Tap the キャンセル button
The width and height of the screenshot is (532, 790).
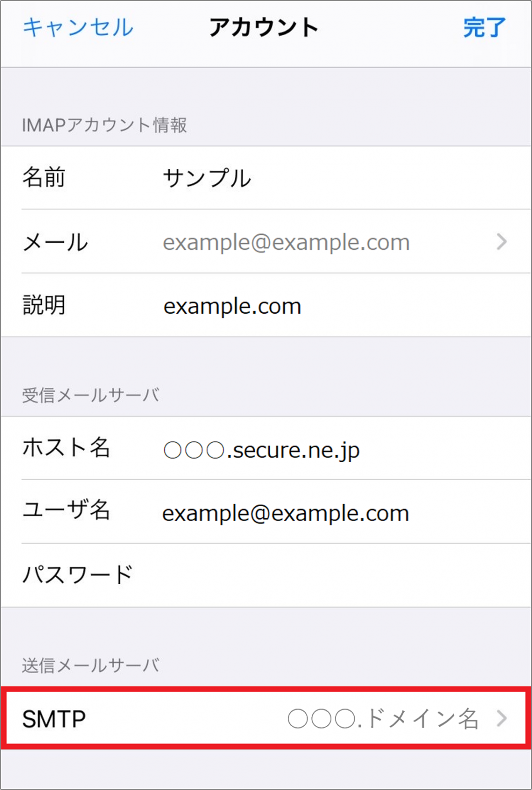pyautogui.click(x=78, y=27)
